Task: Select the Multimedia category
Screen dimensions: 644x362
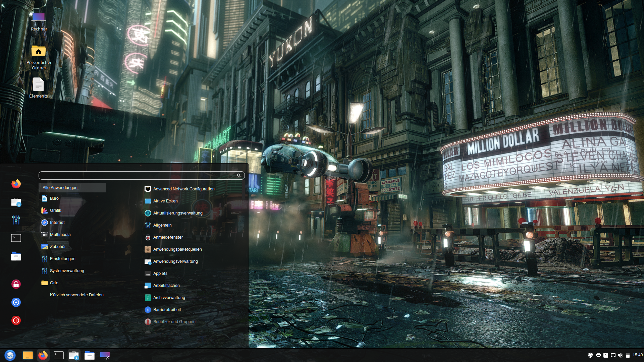Action: [x=60, y=235]
